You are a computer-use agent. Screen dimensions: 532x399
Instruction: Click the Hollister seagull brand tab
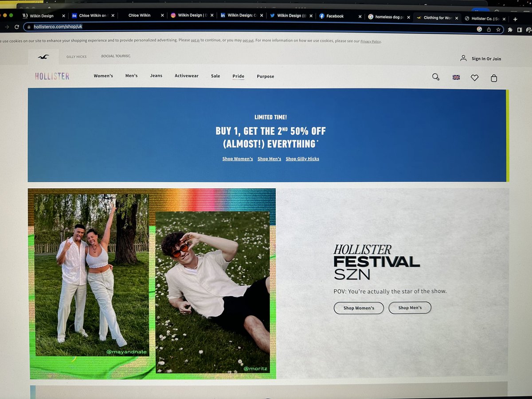pos(43,57)
